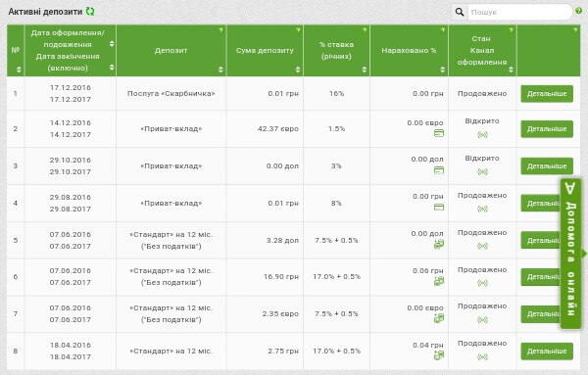Open help hint in last column header
This screenshot has height=375, width=588.
click(575, 30)
